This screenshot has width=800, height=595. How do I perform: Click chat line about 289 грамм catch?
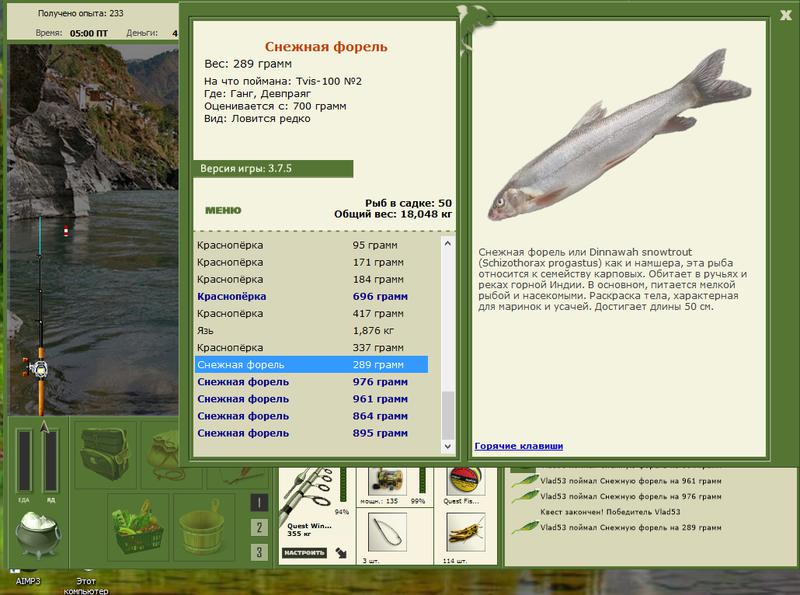tap(631, 528)
